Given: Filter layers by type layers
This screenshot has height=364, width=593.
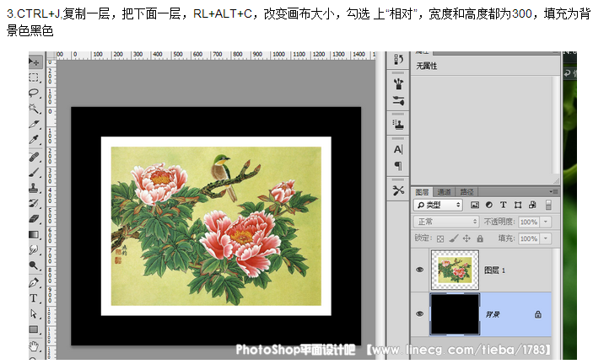Looking at the screenshot, I should pyautogui.click(x=504, y=205).
